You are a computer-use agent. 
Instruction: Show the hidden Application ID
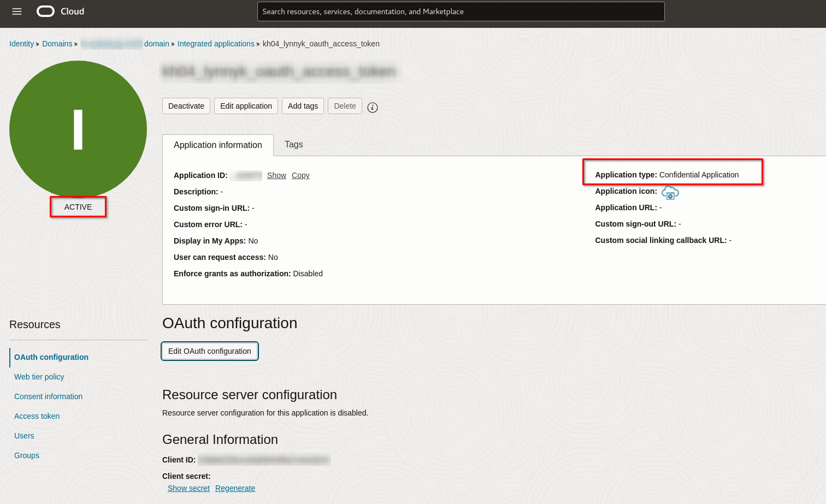point(276,175)
